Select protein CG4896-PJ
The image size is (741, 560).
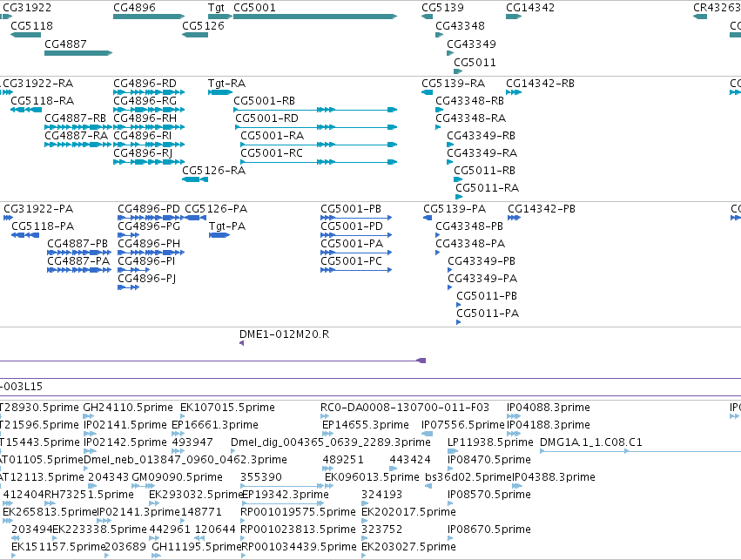[x=146, y=279]
